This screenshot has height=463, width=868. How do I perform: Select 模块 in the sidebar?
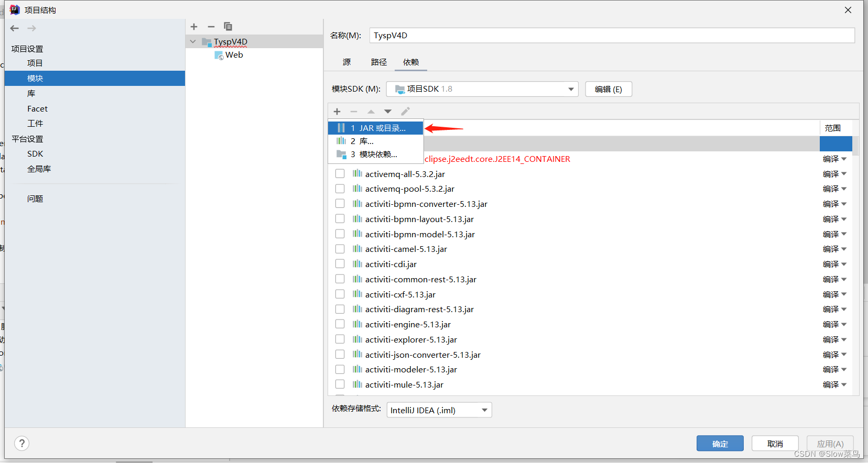[x=94, y=78]
